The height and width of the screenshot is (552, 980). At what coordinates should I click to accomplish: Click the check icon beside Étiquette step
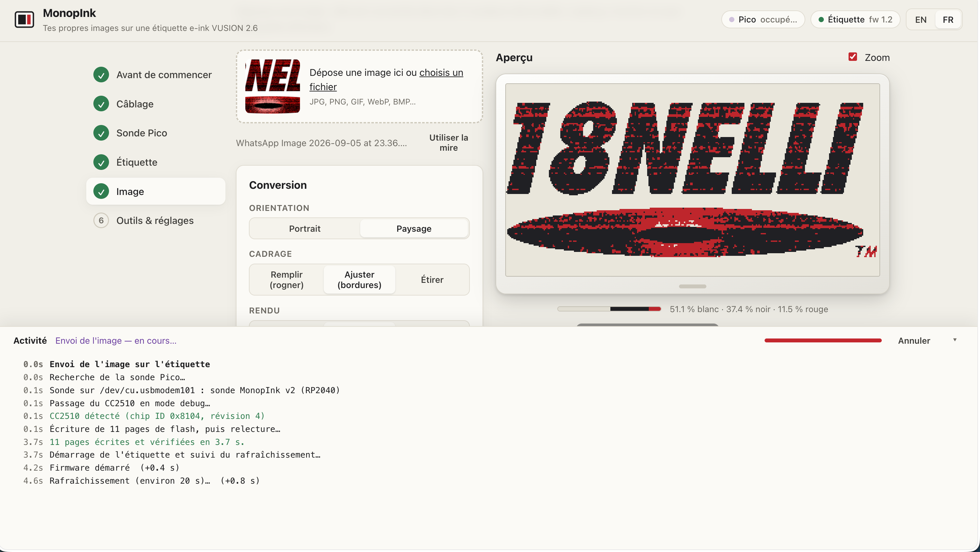point(101,162)
